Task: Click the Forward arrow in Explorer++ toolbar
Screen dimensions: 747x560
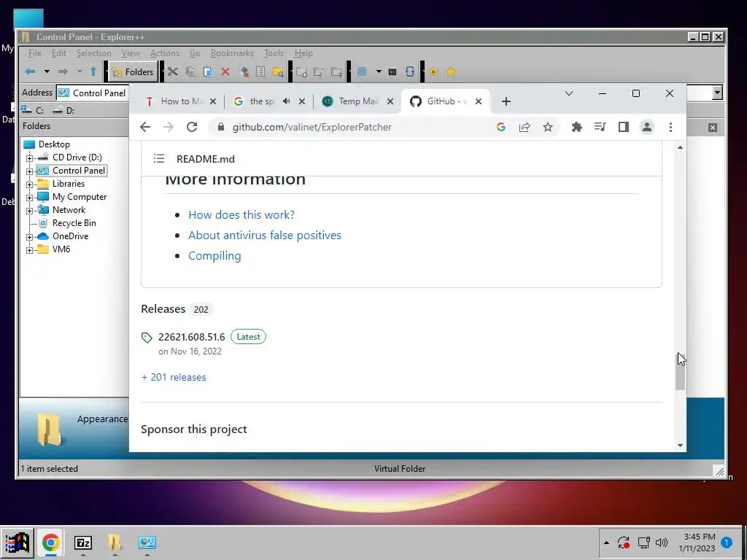Action: tap(63, 72)
